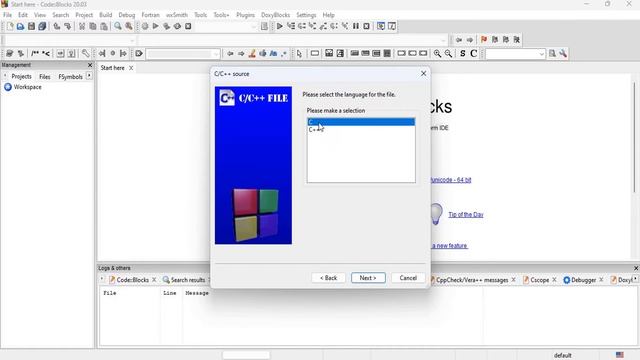Select C++ in the language list

361,129
